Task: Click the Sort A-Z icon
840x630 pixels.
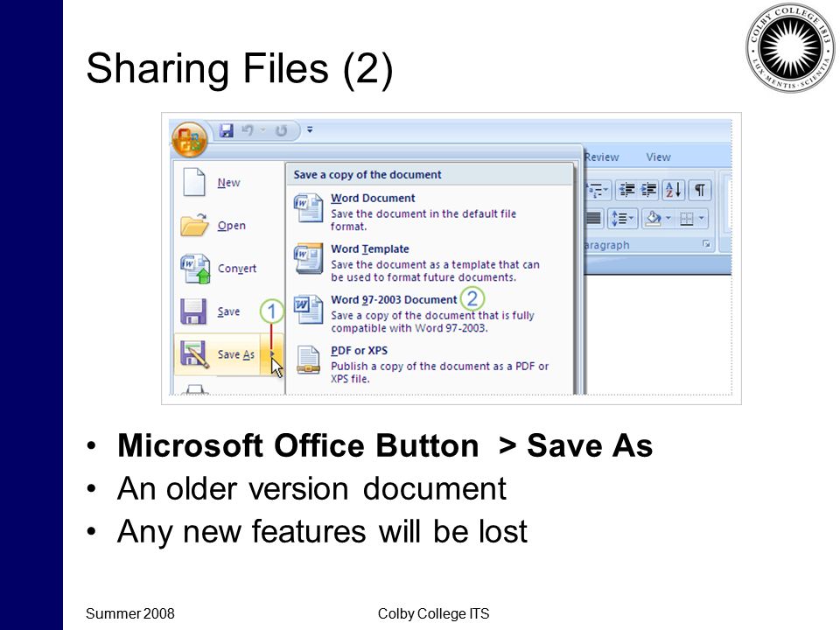Action: point(674,190)
